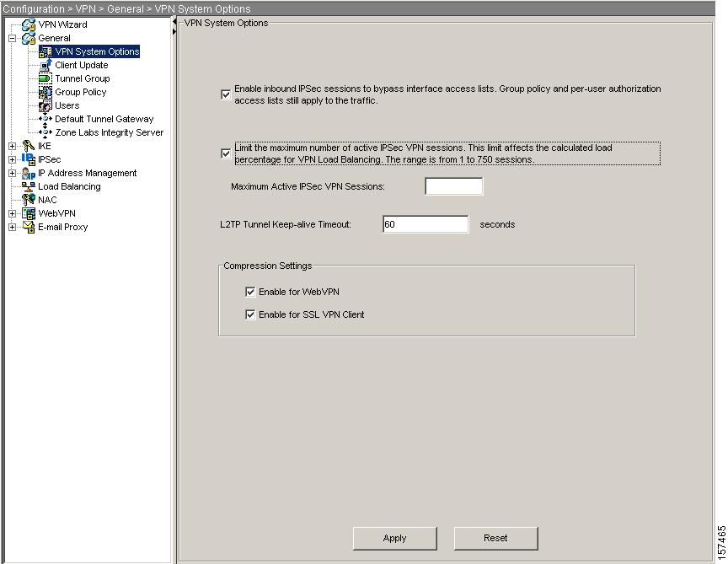Click the IP Address Management icon
The image size is (728, 564).
point(29,173)
